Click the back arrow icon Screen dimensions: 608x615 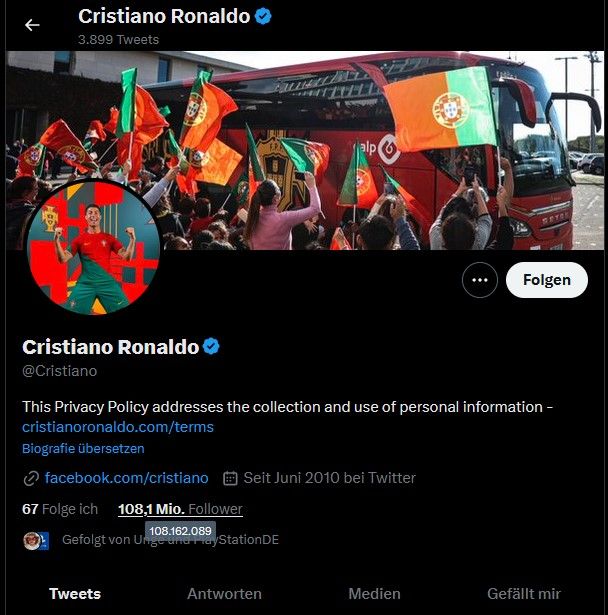[x=32, y=25]
